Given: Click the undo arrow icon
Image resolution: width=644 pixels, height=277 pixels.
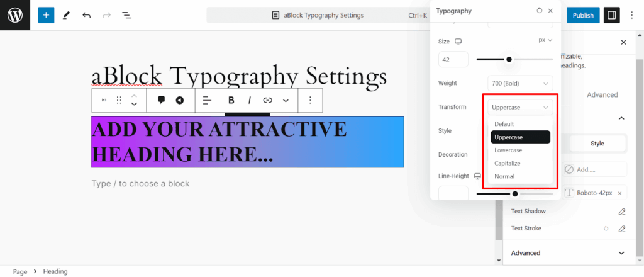Looking at the screenshot, I should [86, 15].
